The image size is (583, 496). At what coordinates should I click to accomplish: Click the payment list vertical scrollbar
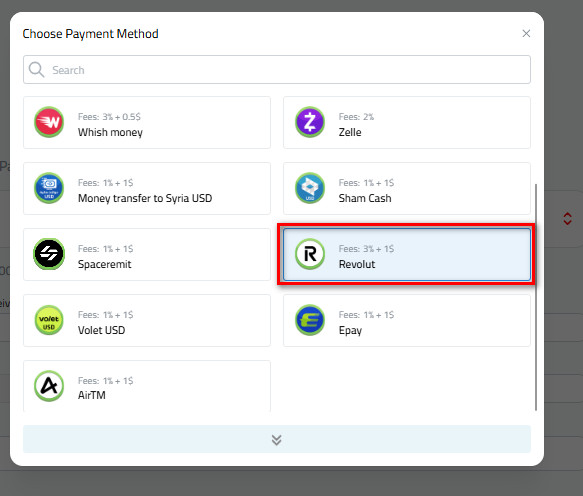point(536,297)
